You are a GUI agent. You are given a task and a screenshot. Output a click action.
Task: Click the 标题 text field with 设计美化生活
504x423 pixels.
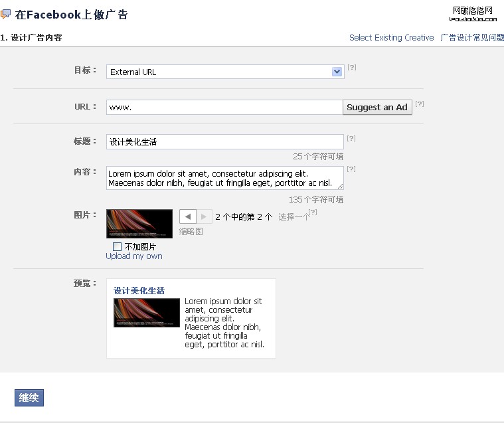224,141
